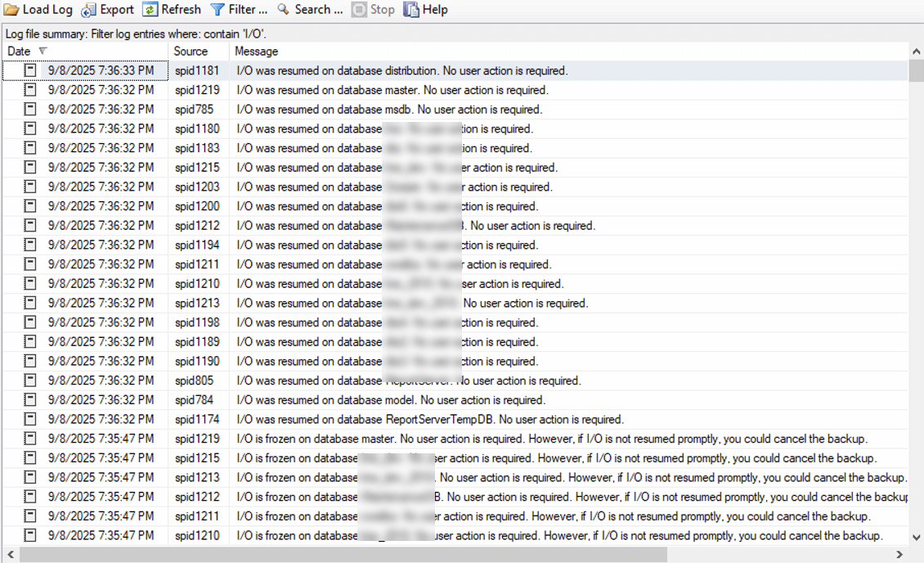
Task: Select the ReportServerTempDB resumed log entry
Action: tap(429, 420)
